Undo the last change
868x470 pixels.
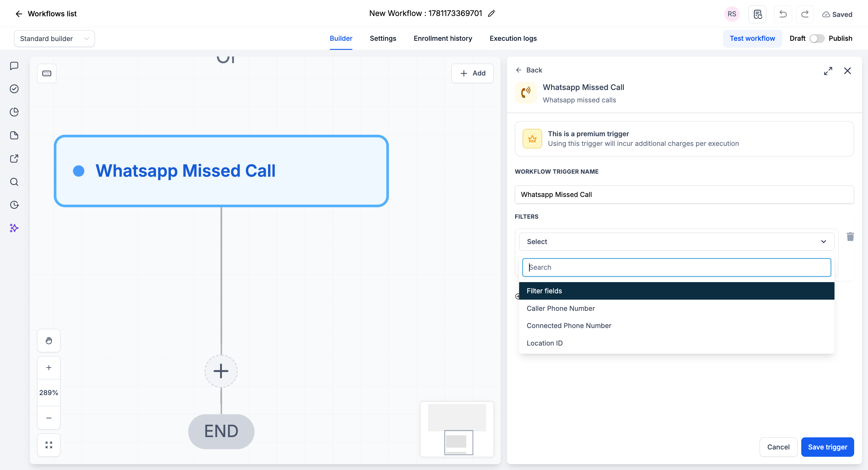(783, 14)
